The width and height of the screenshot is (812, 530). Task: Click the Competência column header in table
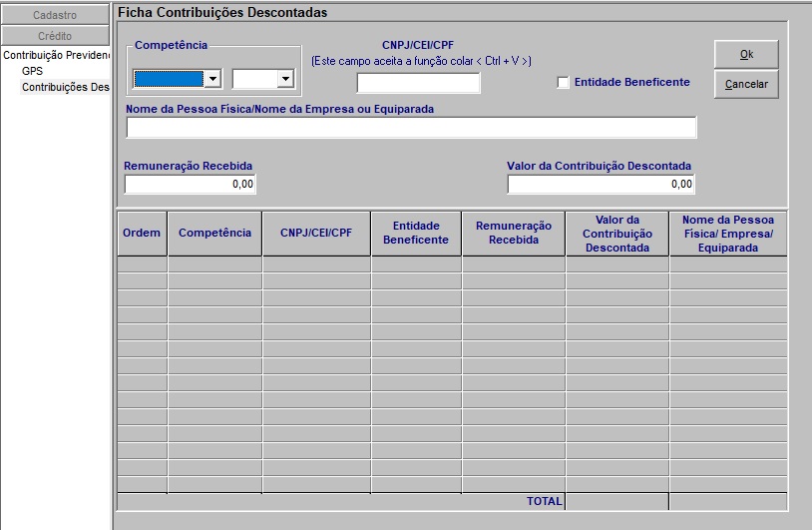point(214,233)
